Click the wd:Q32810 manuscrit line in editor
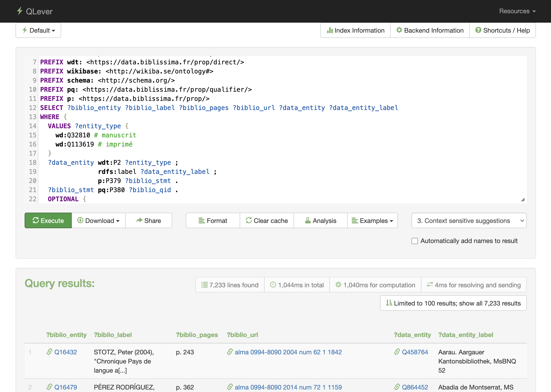Viewport: 551px width, 392px height. 96,135
